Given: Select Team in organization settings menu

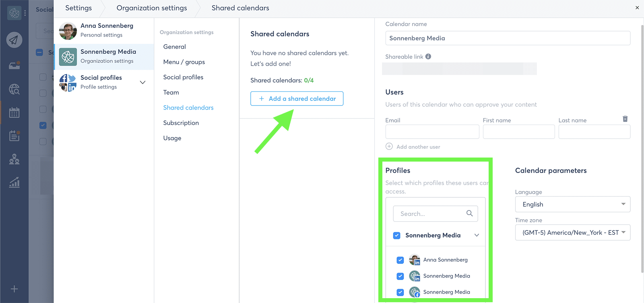Looking at the screenshot, I should point(171,93).
